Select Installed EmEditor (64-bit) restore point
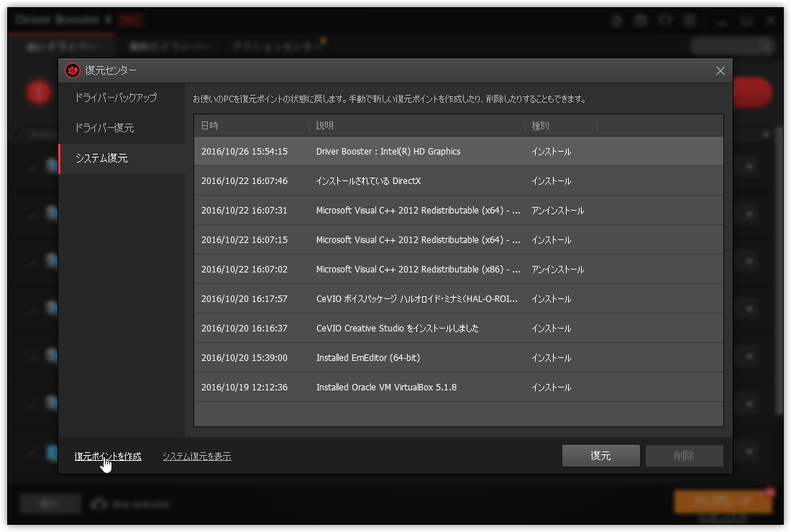 pyautogui.click(x=459, y=358)
